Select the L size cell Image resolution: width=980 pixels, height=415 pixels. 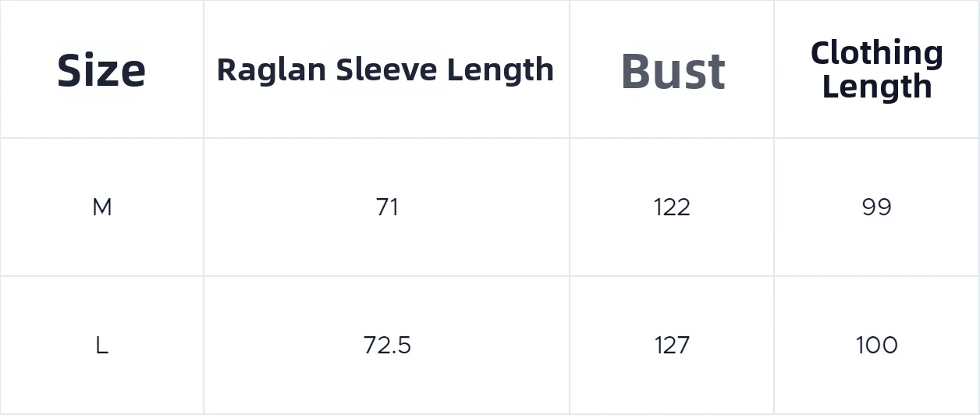pyautogui.click(x=101, y=346)
